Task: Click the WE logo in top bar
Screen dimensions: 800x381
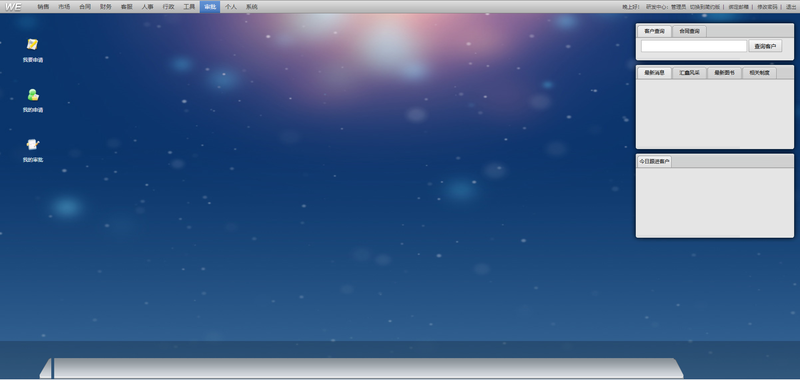Action: click(13, 7)
